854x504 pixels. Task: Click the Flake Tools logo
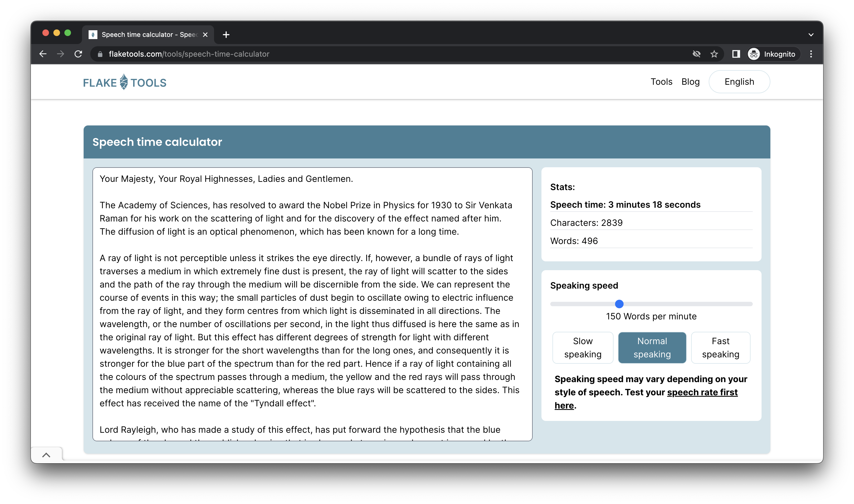pyautogui.click(x=125, y=82)
